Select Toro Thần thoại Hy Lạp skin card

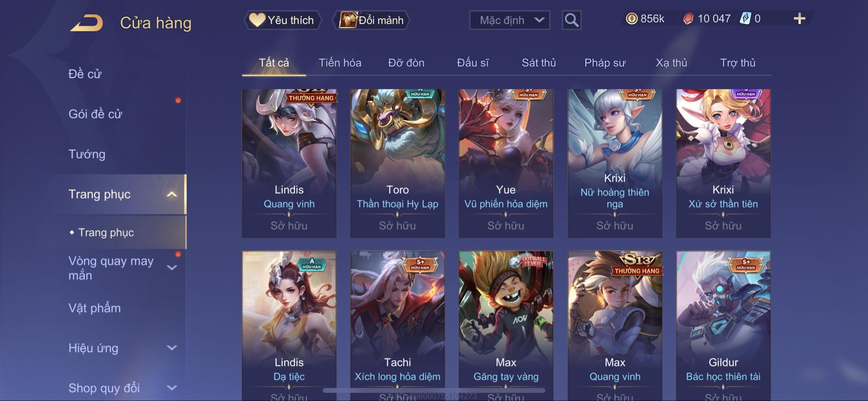[x=398, y=163]
